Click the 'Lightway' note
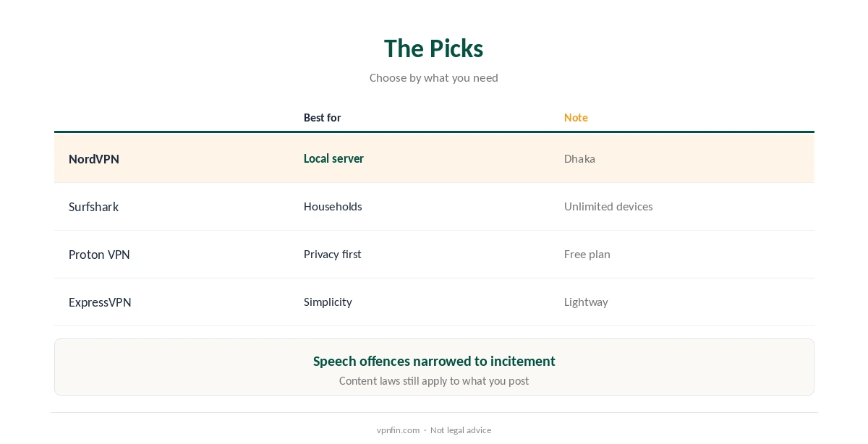Screen dimensions: 868x444 point(586,302)
